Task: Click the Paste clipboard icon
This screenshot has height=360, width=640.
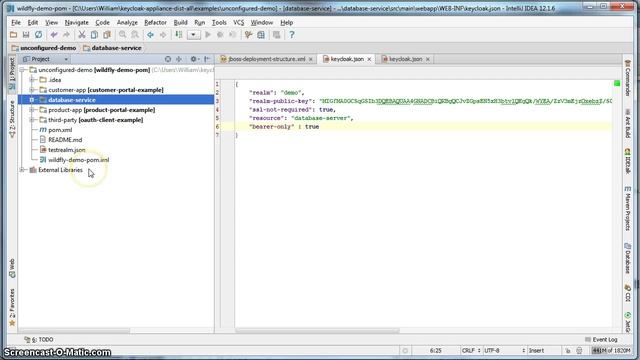Action: [x=107, y=35]
